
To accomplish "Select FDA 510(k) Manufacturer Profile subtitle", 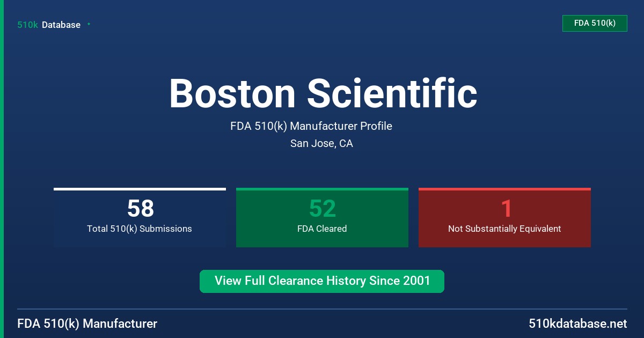I will pos(311,126).
